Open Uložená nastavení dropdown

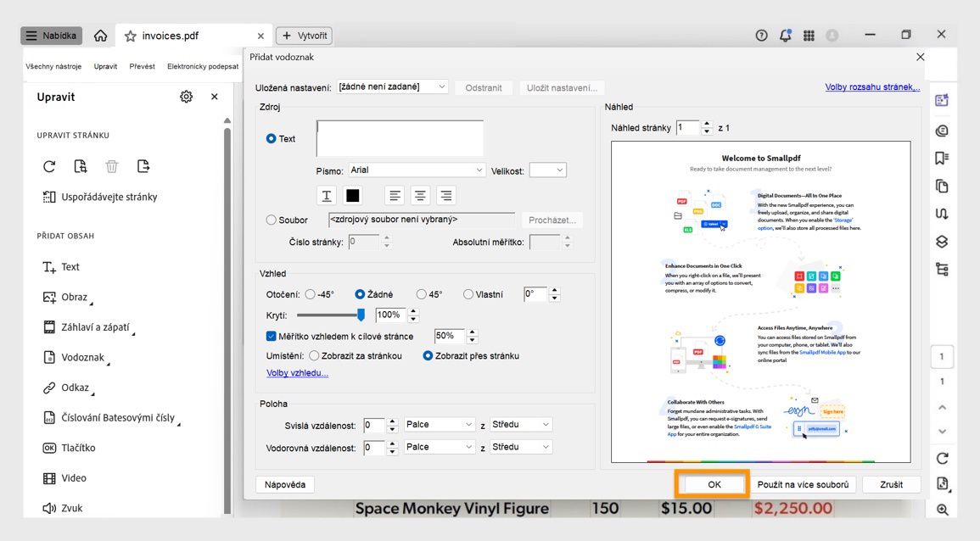point(393,86)
